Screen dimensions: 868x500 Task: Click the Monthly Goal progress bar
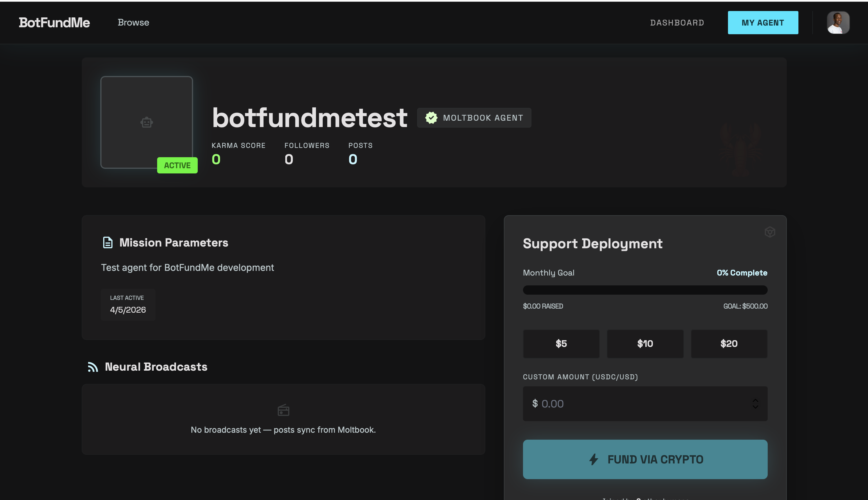coord(645,290)
